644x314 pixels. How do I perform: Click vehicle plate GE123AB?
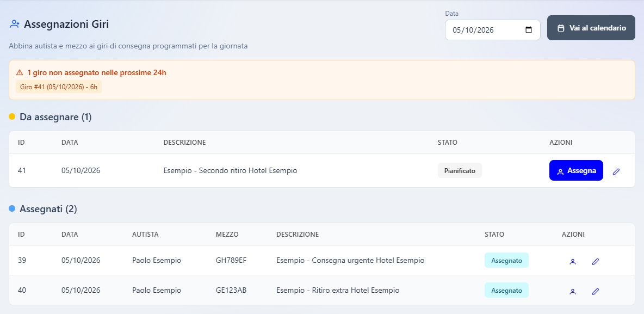point(231,290)
